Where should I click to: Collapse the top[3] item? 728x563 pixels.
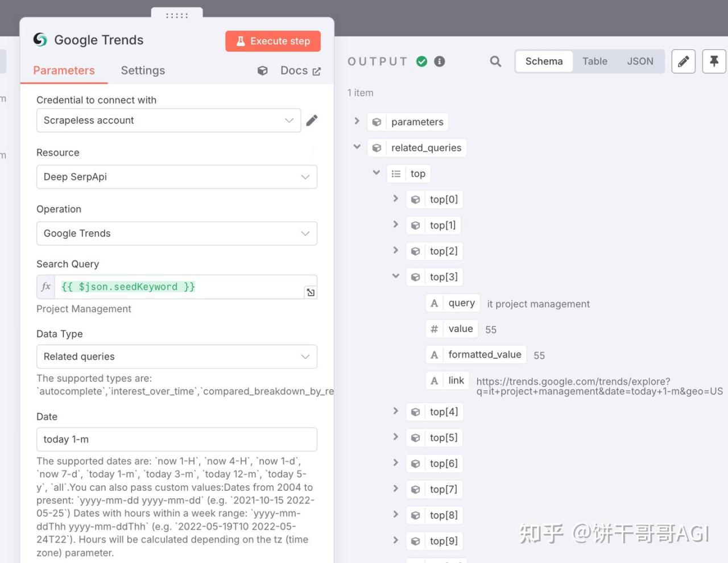tap(395, 276)
